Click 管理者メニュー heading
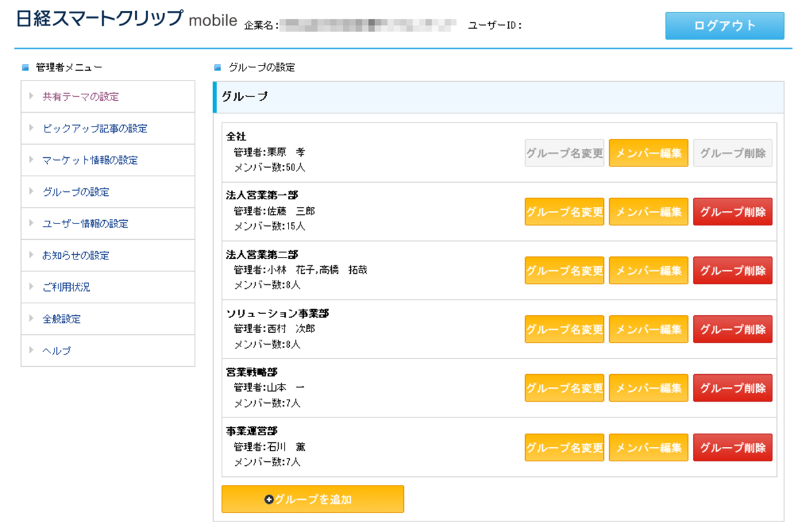Image resolution: width=798 pixels, height=532 pixels. click(69, 67)
